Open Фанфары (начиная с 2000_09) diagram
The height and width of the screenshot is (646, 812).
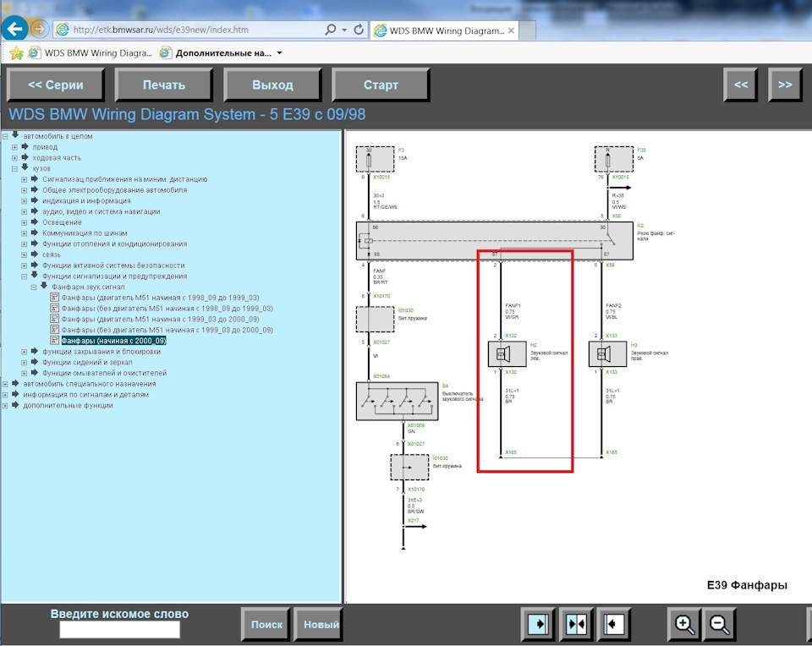click(113, 341)
